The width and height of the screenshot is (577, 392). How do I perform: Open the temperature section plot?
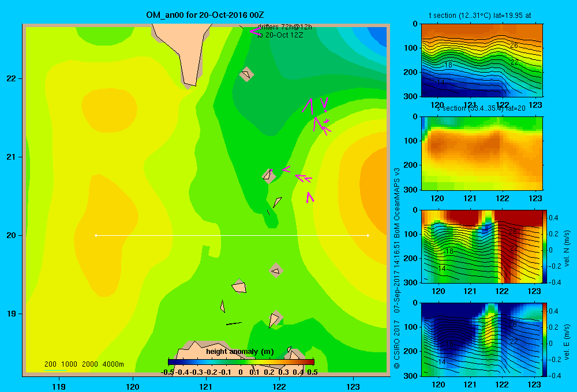(x=482, y=61)
